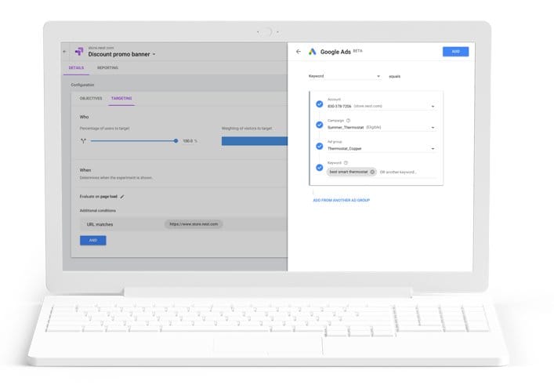This screenshot has height=392, width=554.
Task: Click the Google Optimize purple logo
Action: [78, 52]
